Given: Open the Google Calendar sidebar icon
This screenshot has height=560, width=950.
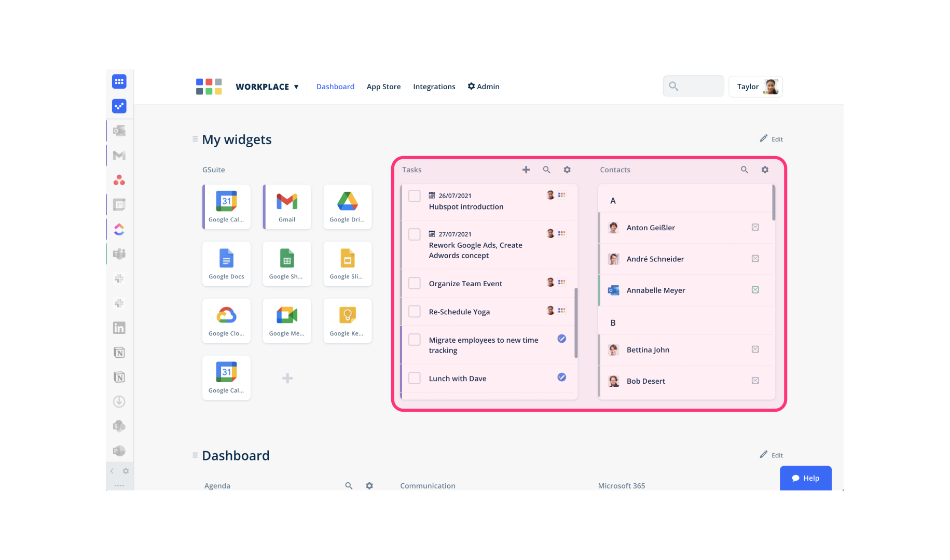Looking at the screenshot, I should pyautogui.click(x=119, y=205).
